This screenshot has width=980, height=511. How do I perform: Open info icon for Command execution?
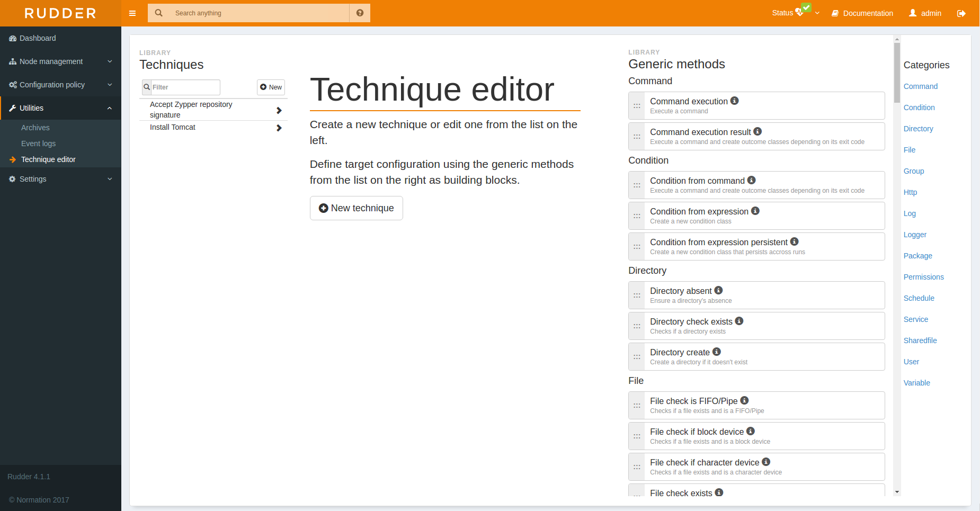click(734, 101)
